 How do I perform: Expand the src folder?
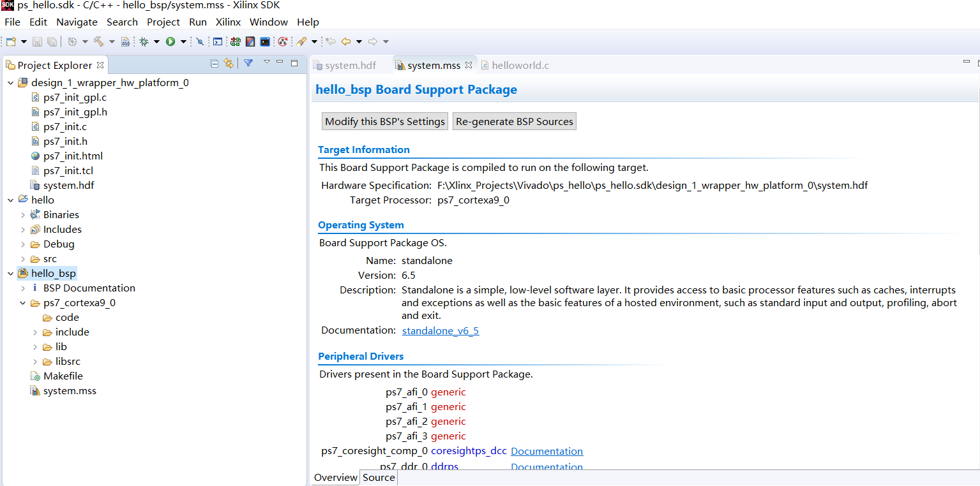coord(23,259)
